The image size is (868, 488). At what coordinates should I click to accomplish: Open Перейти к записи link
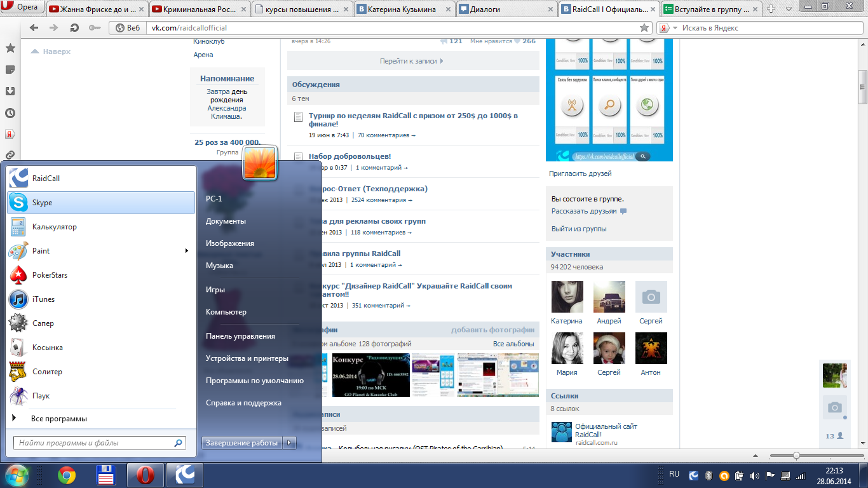pyautogui.click(x=412, y=61)
